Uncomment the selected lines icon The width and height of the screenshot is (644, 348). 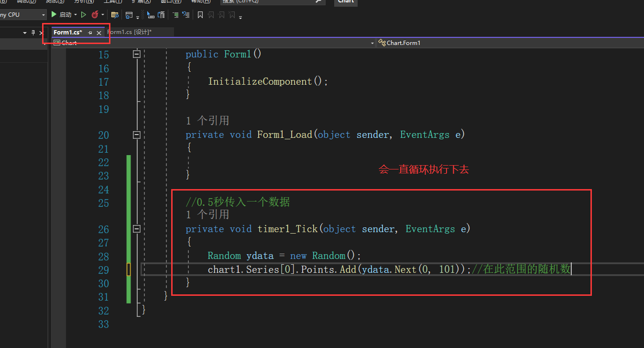click(186, 15)
